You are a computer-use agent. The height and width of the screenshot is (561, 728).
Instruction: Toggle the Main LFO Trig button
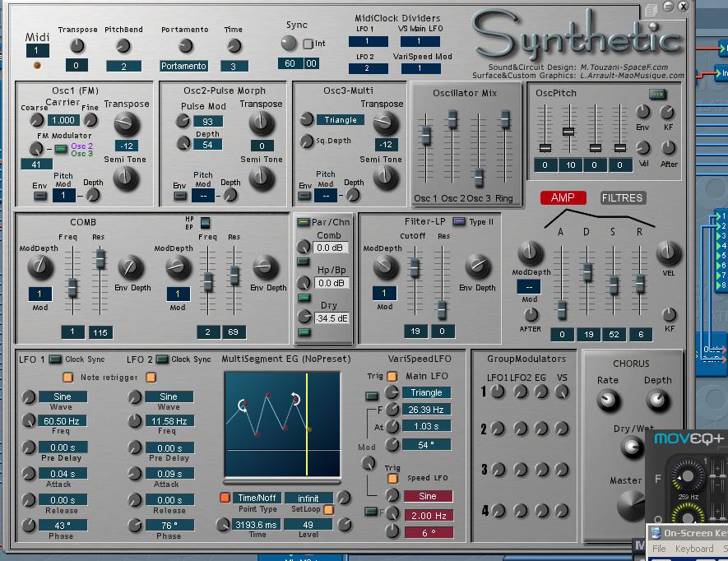tap(392, 376)
